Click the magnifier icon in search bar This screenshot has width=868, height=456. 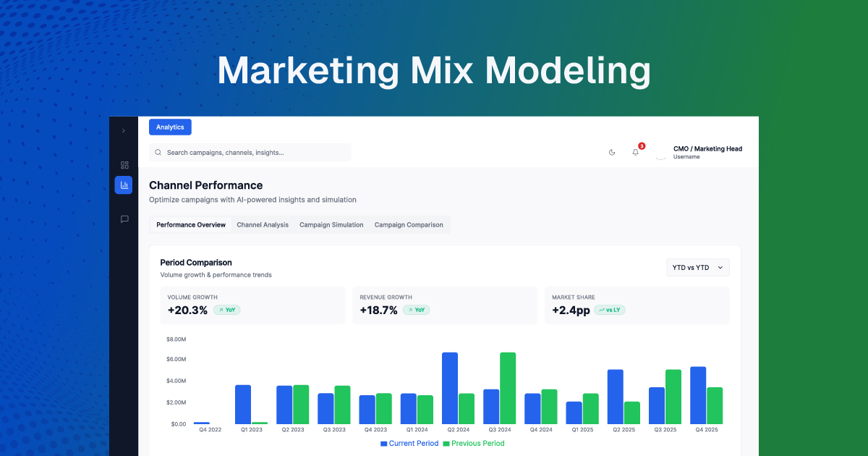[x=158, y=153]
